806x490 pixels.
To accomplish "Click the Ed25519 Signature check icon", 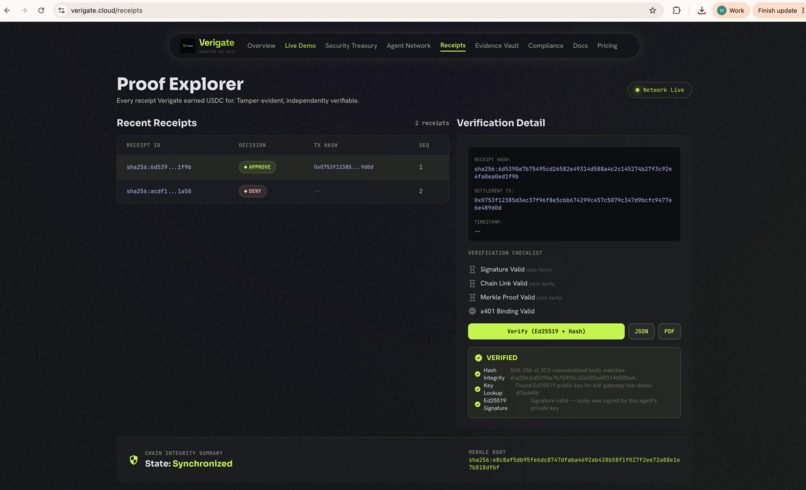I will point(478,404).
